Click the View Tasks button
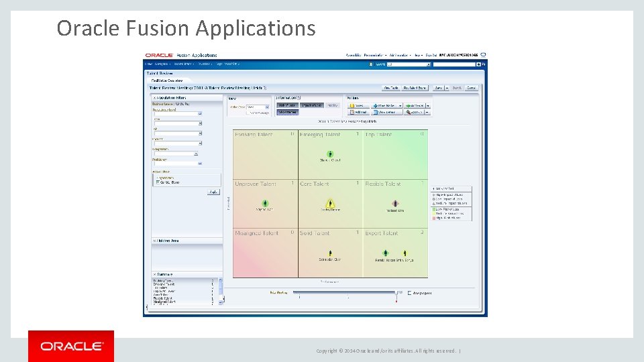 point(391,88)
